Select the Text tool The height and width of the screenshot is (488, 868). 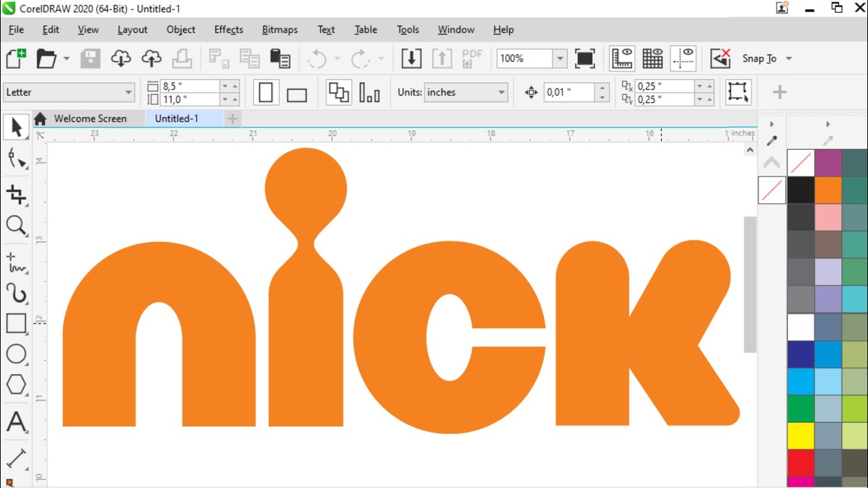tap(16, 422)
